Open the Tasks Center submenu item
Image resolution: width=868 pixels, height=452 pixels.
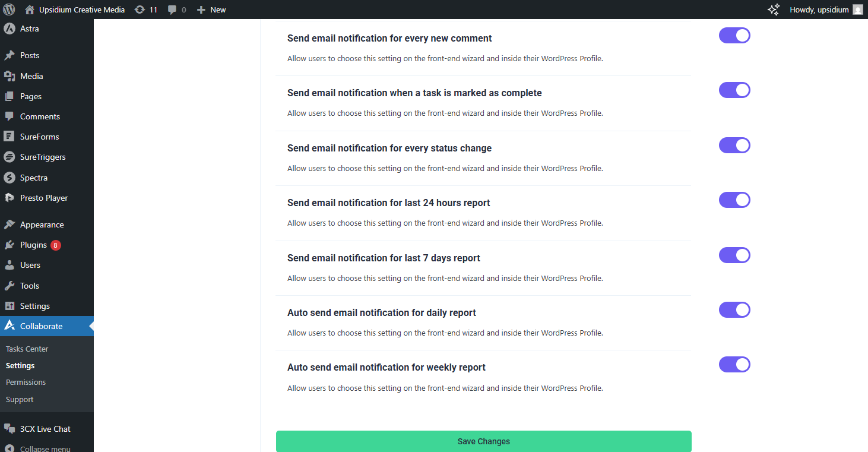tap(27, 349)
